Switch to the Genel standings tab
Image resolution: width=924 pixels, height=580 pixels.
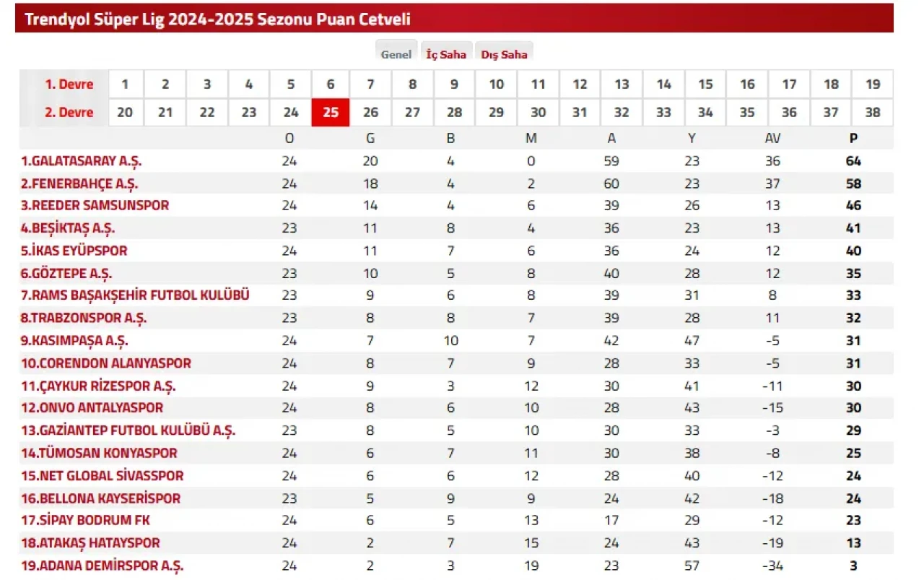(396, 54)
